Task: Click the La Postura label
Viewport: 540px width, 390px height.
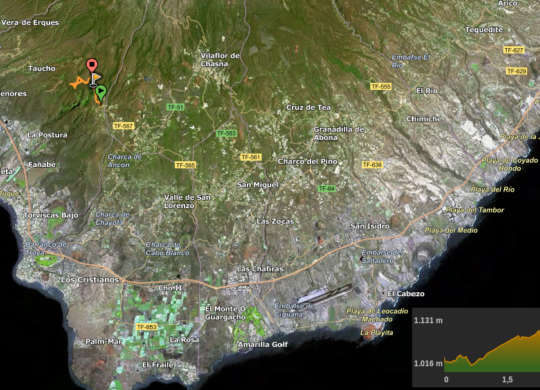Action: 47,135
